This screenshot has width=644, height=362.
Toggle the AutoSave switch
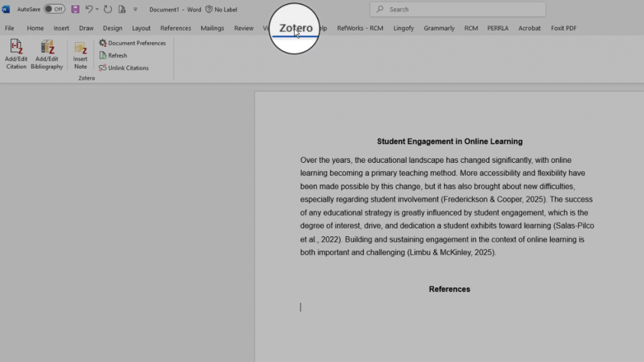(54, 9)
